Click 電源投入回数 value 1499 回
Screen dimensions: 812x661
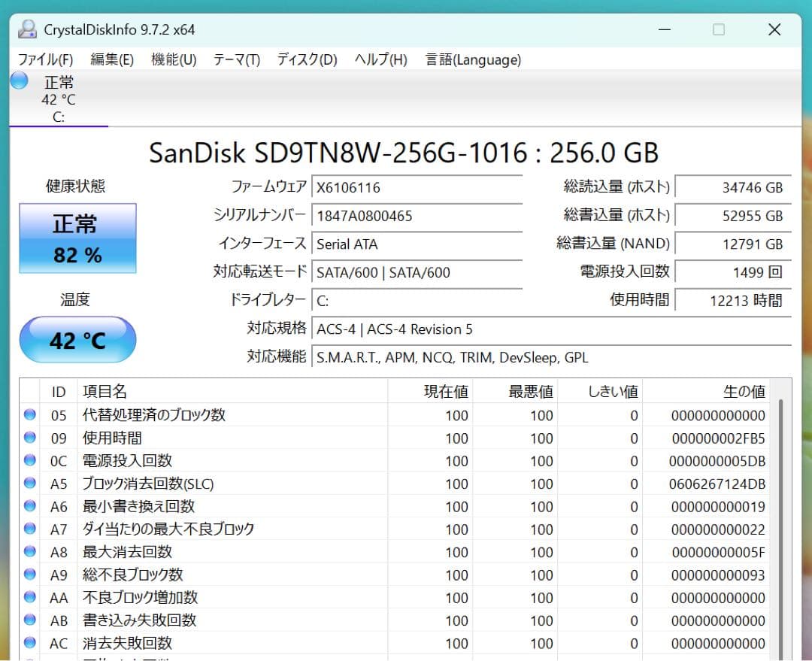[733, 272]
